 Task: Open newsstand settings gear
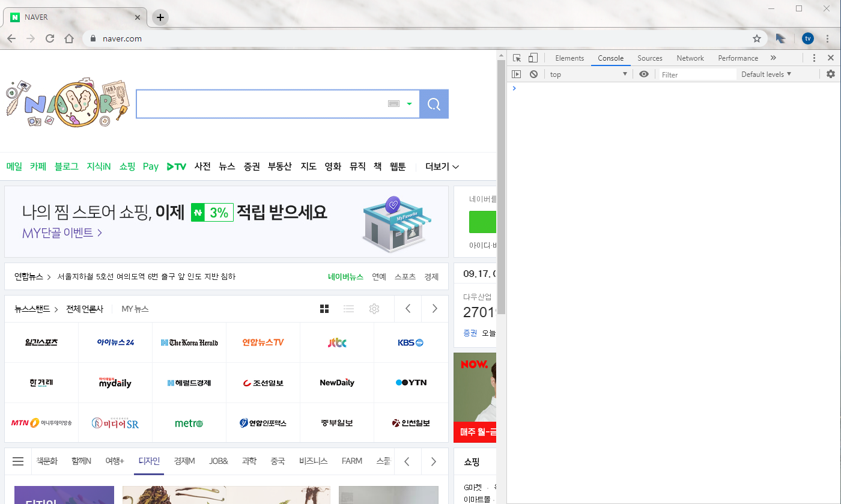[374, 309]
